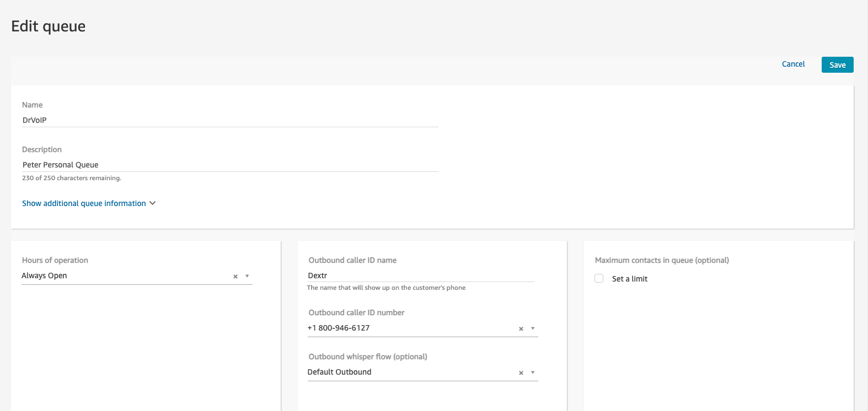The width and height of the screenshot is (868, 411).
Task: Tick the Set a limit checkbox
Action: 599,278
